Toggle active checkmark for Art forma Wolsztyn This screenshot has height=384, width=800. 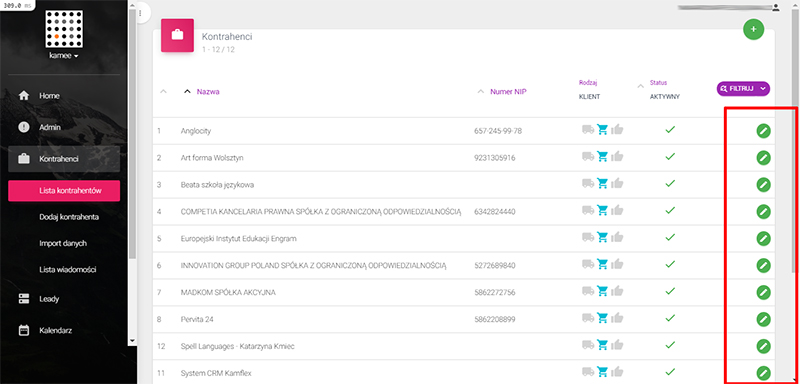670,157
